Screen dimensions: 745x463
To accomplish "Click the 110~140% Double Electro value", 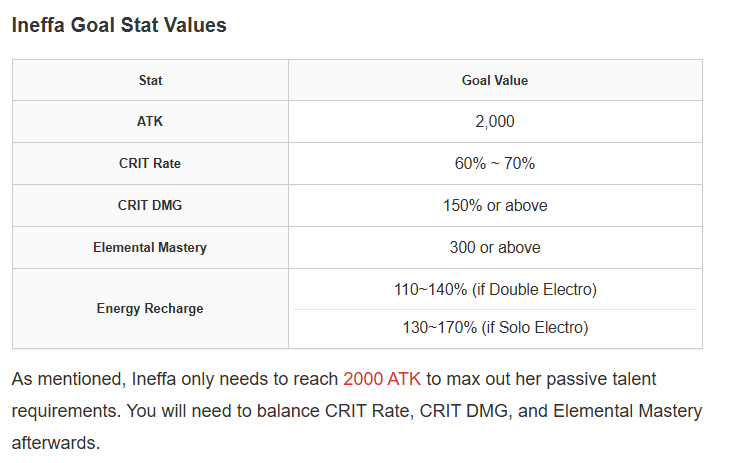I will (x=495, y=289).
